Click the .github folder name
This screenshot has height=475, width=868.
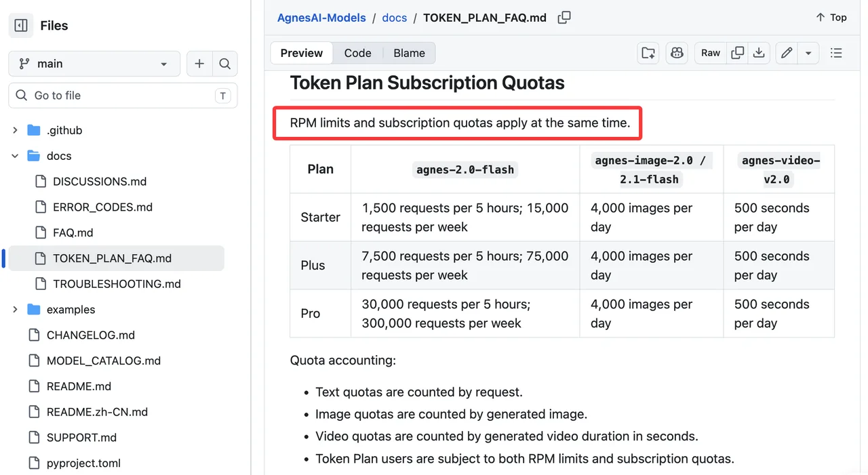tap(64, 130)
